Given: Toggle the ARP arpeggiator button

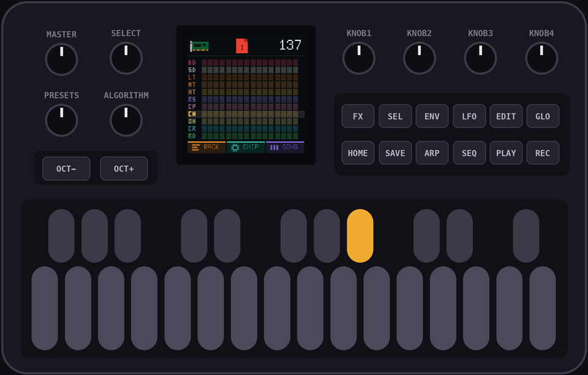Looking at the screenshot, I should tap(432, 153).
